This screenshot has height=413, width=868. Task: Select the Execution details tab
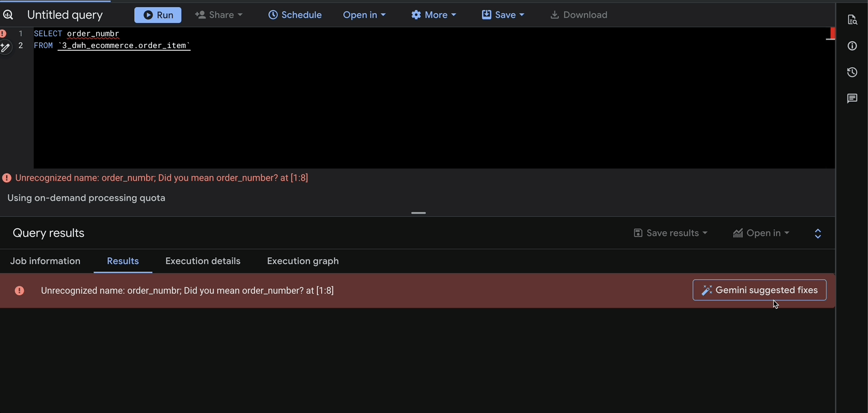point(203,261)
